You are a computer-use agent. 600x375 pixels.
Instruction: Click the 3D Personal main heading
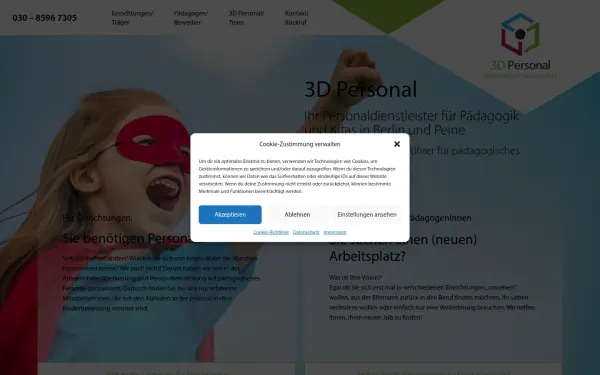(x=360, y=90)
